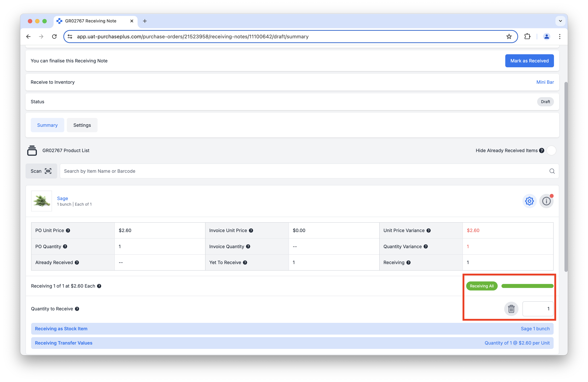The width and height of the screenshot is (588, 382).
Task: Click the Sage item info icon
Action: coord(546,201)
